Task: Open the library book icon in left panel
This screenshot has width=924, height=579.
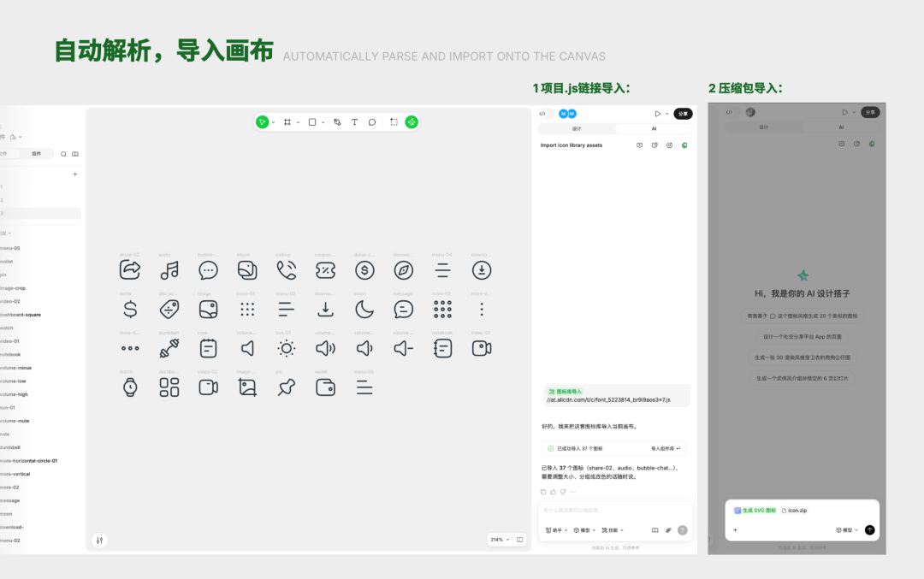Action: pyautogui.click(x=75, y=154)
